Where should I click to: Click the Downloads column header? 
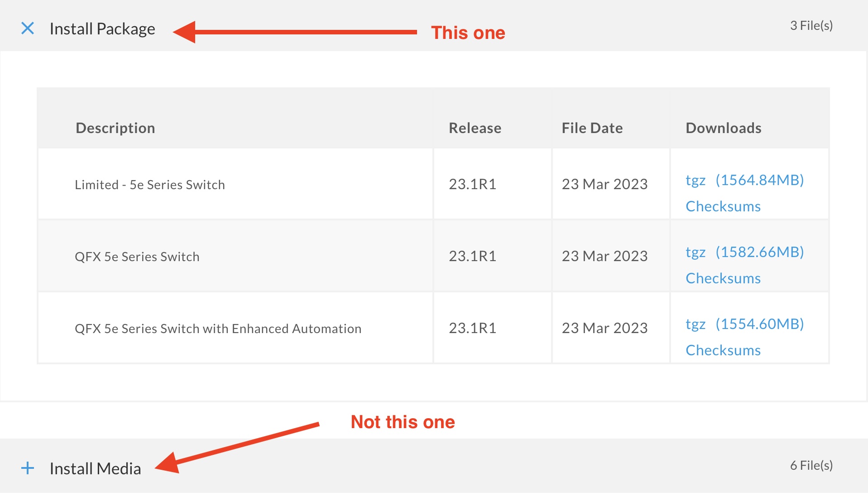pos(724,128)
